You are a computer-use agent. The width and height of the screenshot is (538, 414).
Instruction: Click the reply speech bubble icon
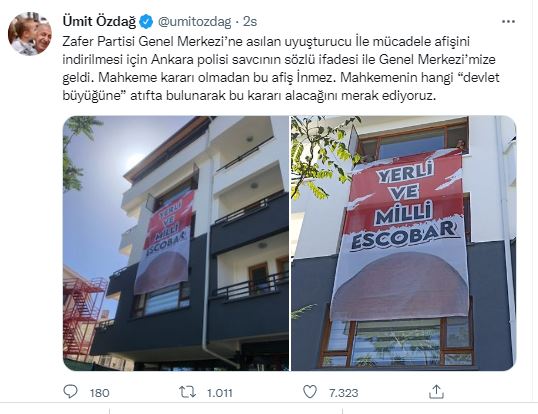click(71, 391)
